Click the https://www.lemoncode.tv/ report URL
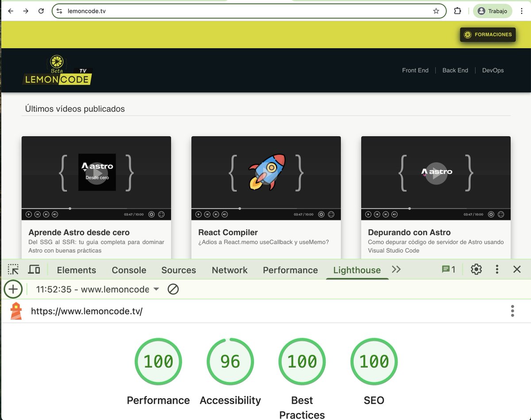This screenshot has width=531, height=420. coord(87,311)
